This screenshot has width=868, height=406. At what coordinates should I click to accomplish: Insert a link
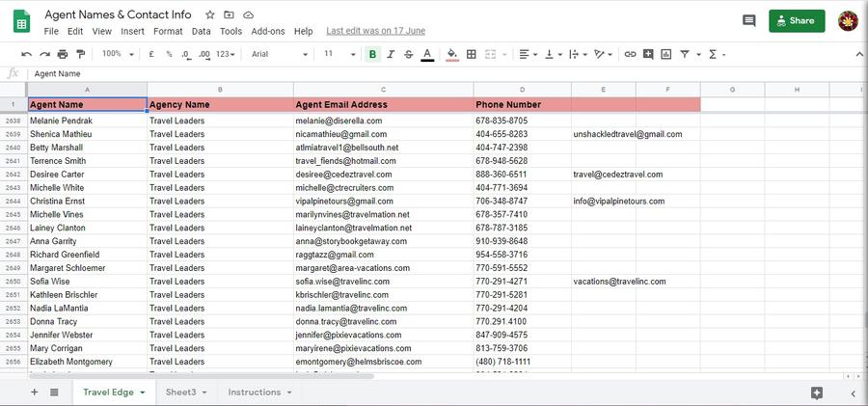click(x=630, y=54)
